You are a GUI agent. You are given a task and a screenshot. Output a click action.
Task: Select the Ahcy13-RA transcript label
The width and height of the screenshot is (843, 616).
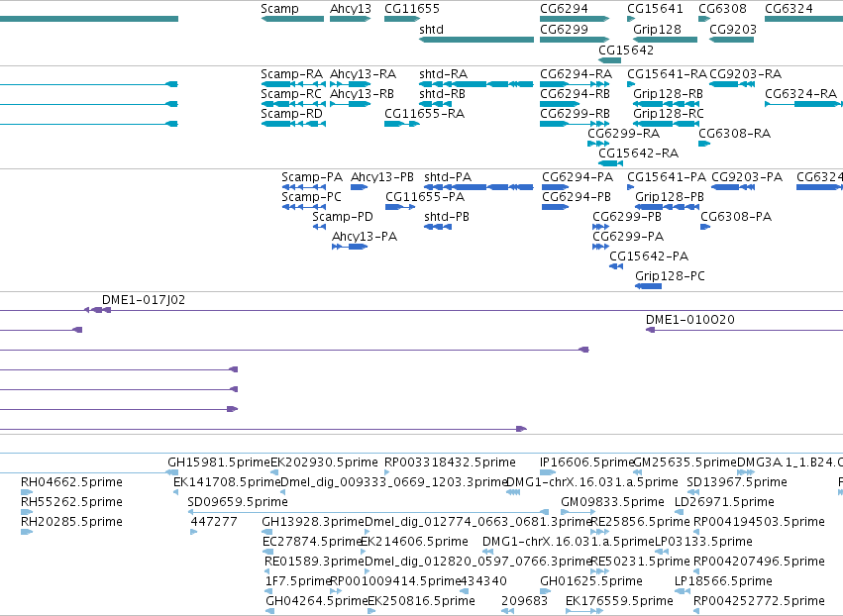363,74
